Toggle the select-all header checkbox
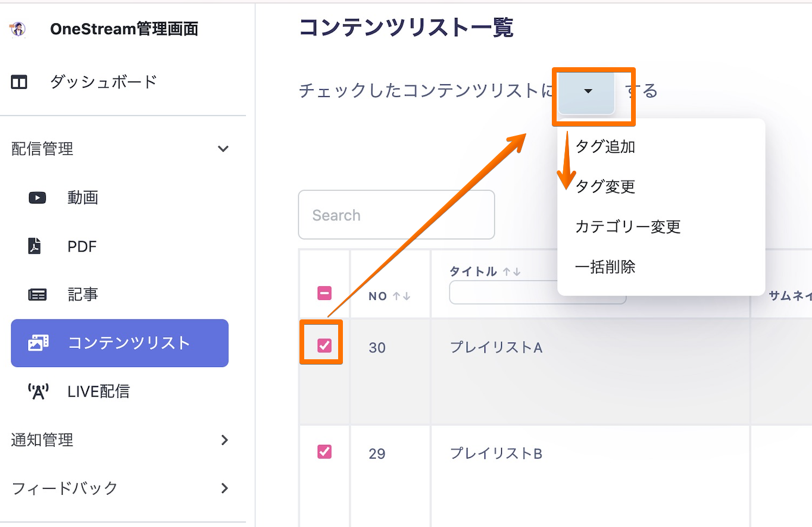This screenshot has height=527, width=812. coord(324,293)
